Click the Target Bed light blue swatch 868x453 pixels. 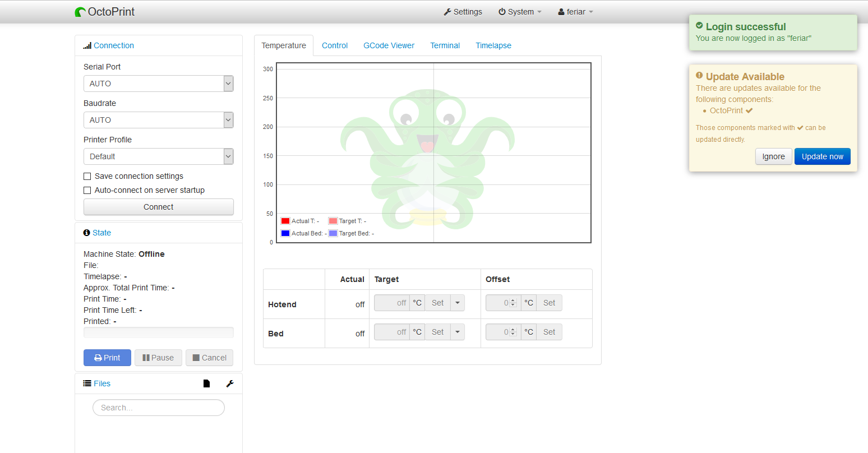click(x=333, y=233)
